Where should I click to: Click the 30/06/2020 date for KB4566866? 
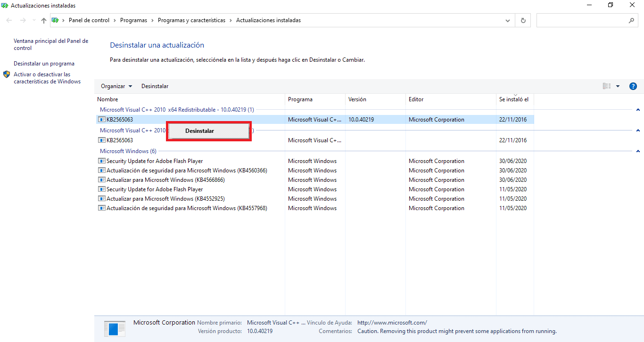pyautogui.click(x=513, y=180)
